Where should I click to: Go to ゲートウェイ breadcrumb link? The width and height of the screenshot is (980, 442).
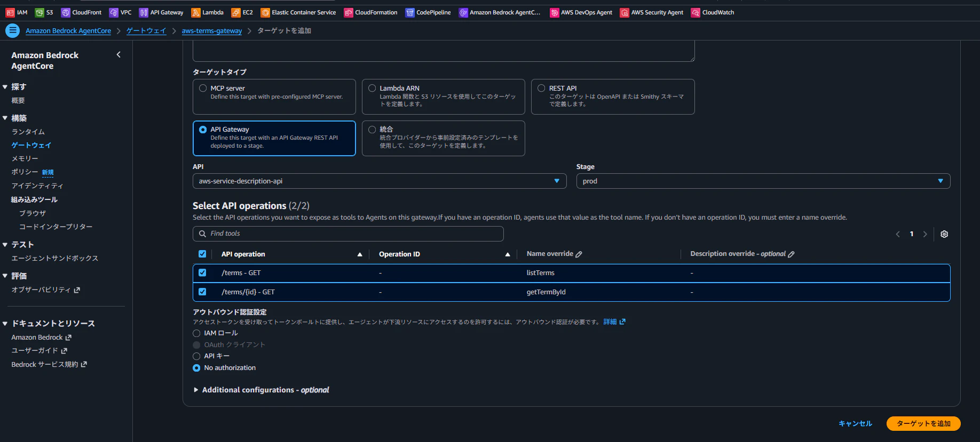(146, 31)
